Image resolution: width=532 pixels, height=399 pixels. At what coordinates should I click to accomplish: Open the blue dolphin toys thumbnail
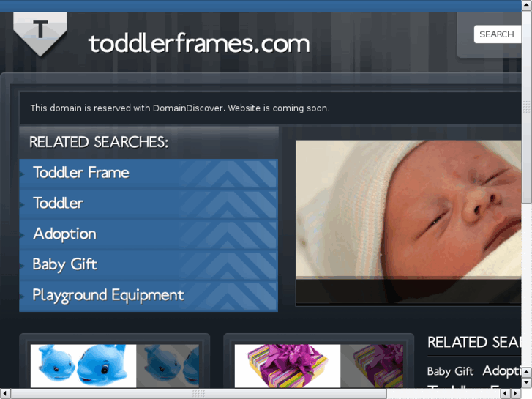[x=83, y=366]
